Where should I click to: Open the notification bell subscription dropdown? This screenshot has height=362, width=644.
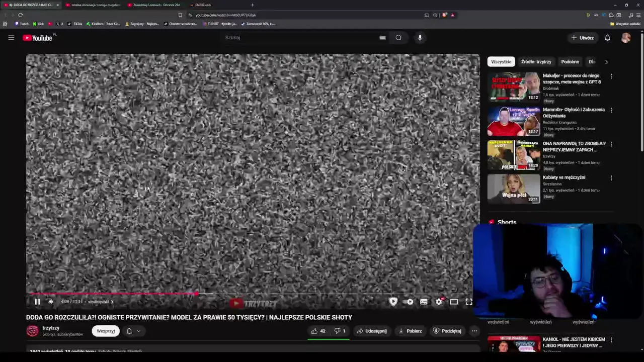[x=133, y=331]
